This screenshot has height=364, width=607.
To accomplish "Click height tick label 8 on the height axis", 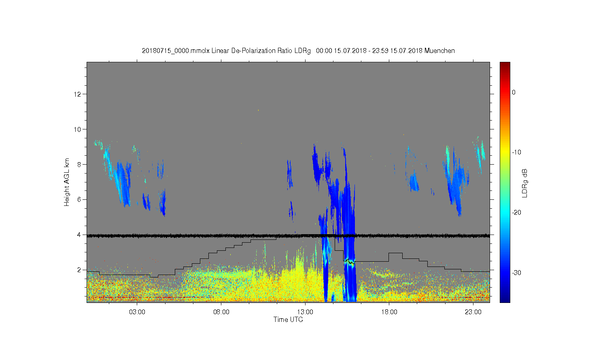I will 79,164.
